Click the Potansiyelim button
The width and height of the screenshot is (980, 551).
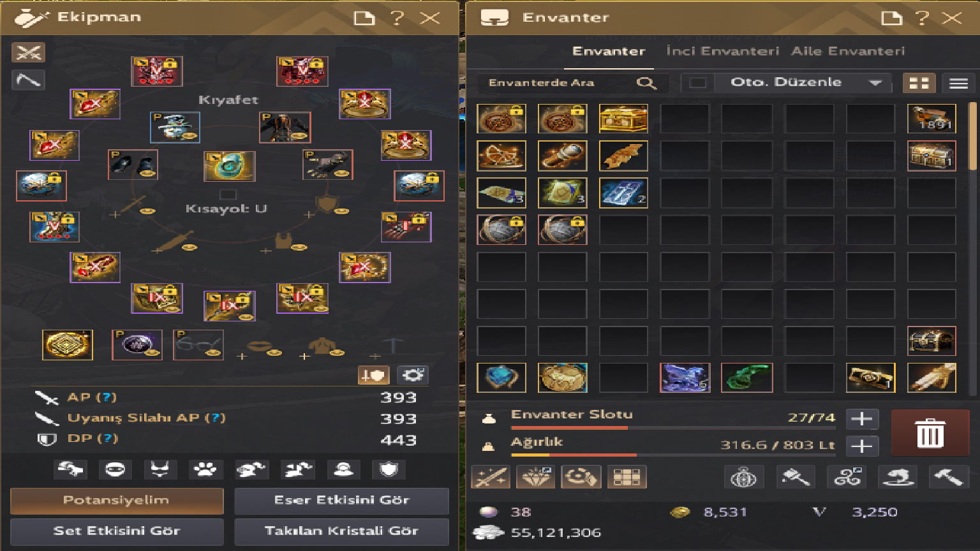point(117,501)
